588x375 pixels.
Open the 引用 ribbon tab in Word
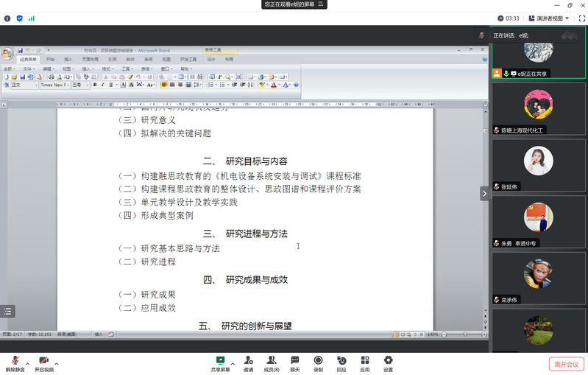pos(112,59)
